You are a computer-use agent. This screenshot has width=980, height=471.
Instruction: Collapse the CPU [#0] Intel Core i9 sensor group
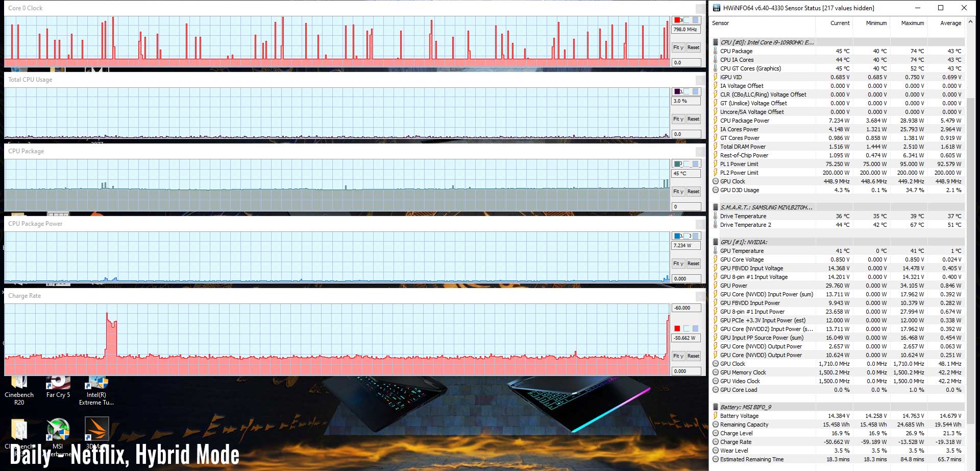pyautogui.click(x=716, y=42)
